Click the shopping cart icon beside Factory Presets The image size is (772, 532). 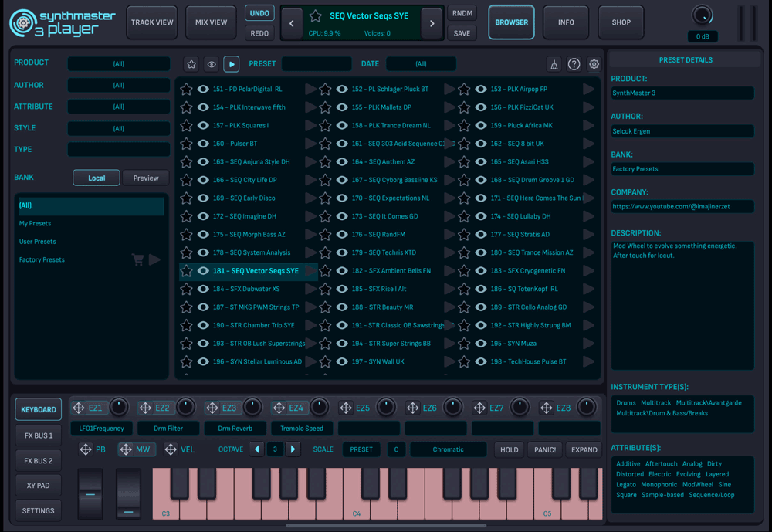point(138,259)
